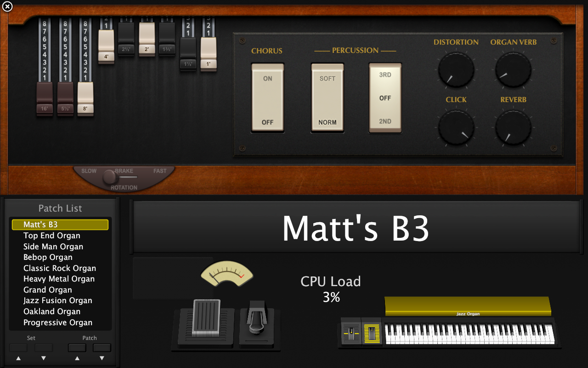Select Jazz Fusion Organ in patch list
The image size is (588, 368).
pyautogui.click(x=58, y=300)
